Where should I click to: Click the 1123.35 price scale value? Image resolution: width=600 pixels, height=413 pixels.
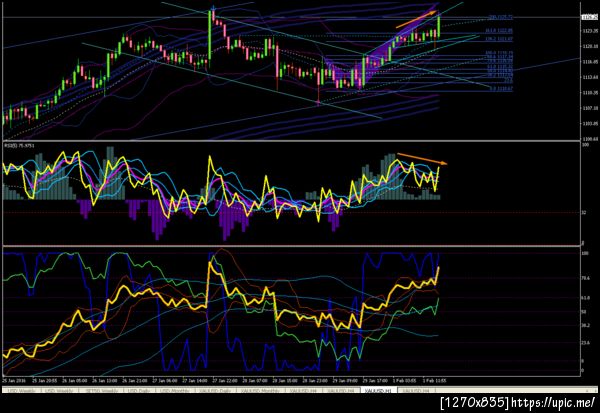pyautogui.click(x=590, y=31)
